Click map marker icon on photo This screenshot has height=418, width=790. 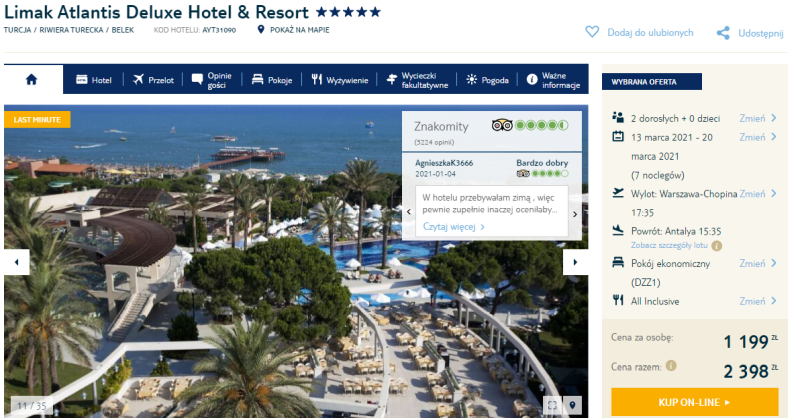click(572, 405)
